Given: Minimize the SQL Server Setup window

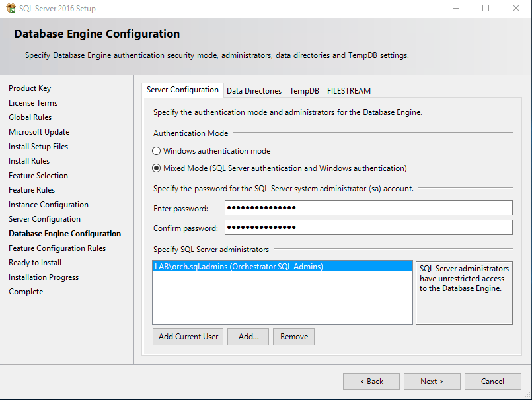Looking at the screenshot, I should coord(455,9).
